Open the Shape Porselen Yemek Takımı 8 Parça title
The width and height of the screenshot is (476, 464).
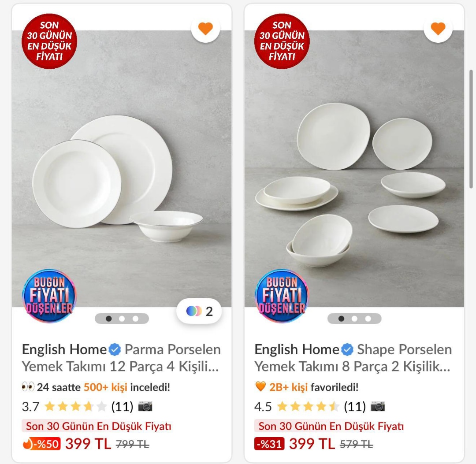pos(353,358)
